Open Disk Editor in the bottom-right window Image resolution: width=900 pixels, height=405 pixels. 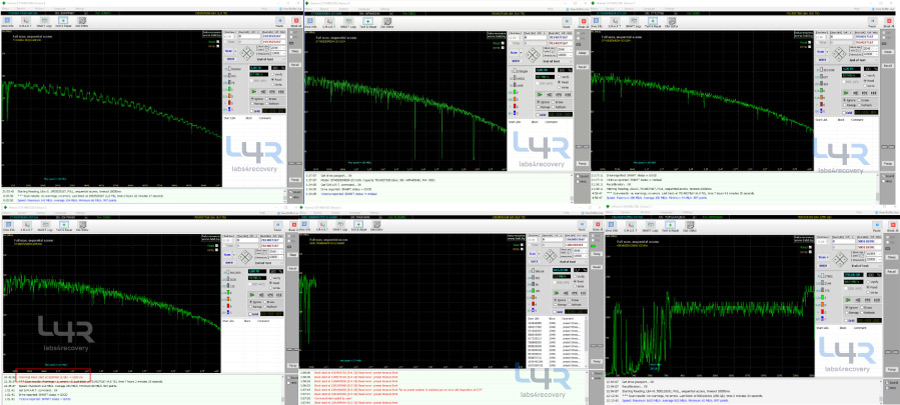click(690, 227)
